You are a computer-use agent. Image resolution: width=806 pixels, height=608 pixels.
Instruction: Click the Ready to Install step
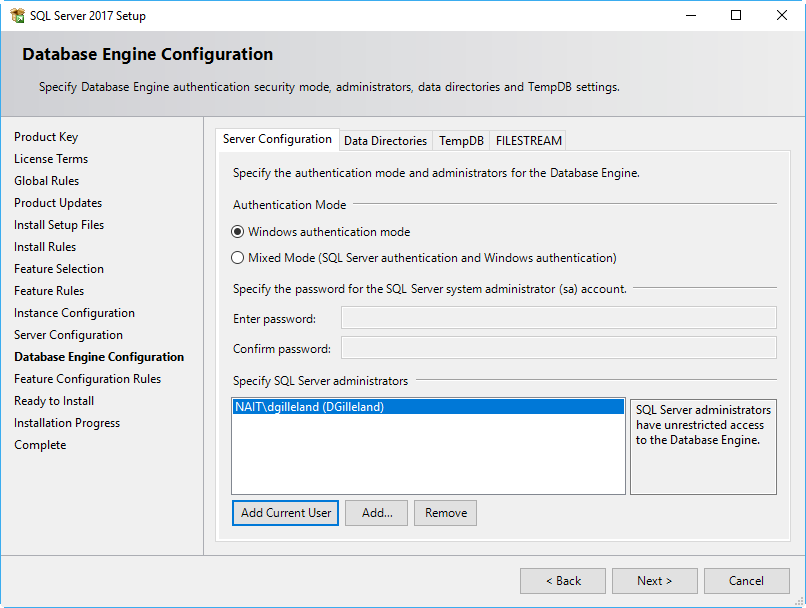(54, 401)
